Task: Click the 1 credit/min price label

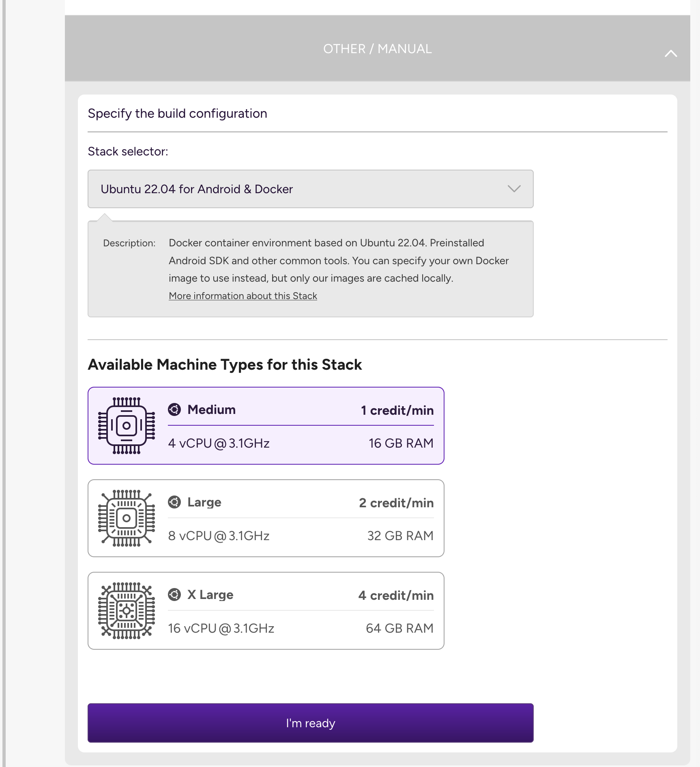Action: click(397, 410)
